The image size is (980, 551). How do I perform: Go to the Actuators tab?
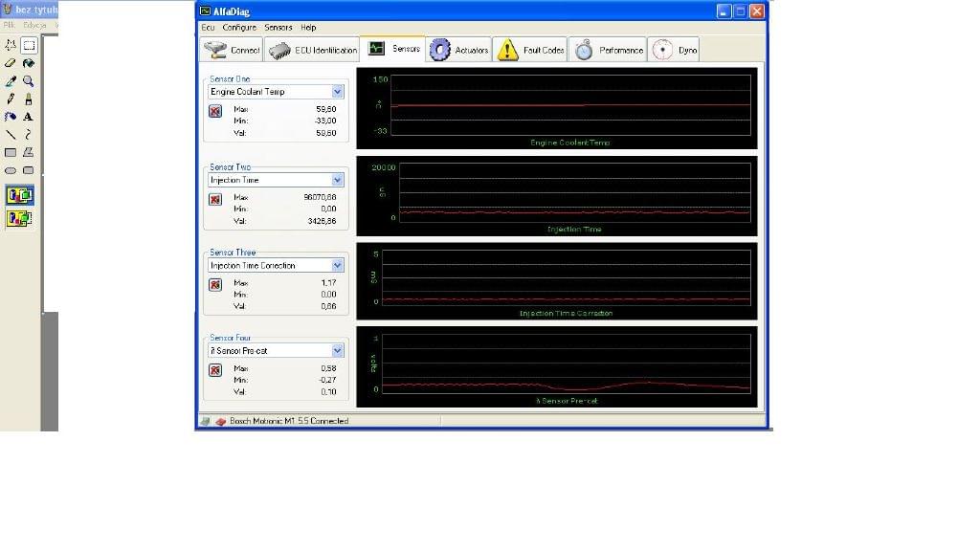pos(459,50)
